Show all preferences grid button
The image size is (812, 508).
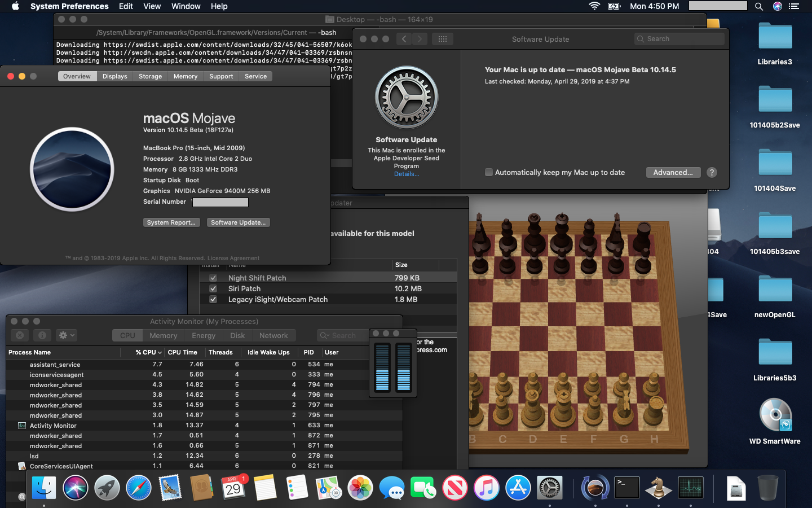coord(443,39)
